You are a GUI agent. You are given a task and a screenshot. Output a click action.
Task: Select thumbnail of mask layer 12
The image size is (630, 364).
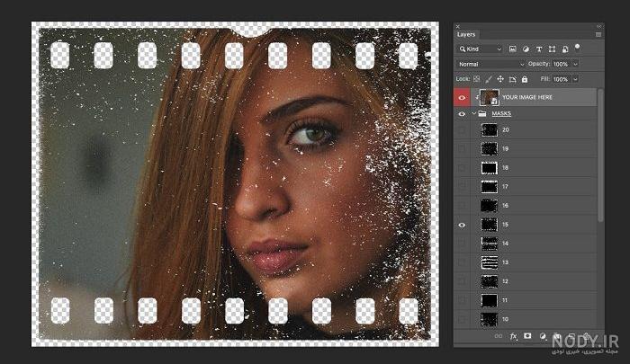(x=489, y=281)
